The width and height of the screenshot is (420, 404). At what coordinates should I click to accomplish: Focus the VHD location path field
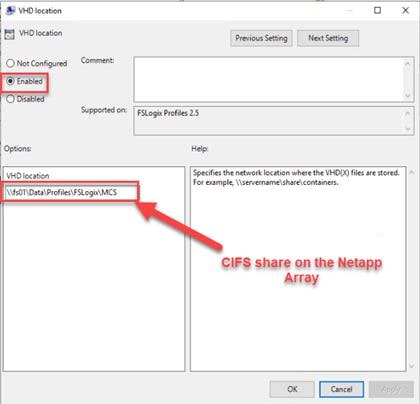click(71, 192)
